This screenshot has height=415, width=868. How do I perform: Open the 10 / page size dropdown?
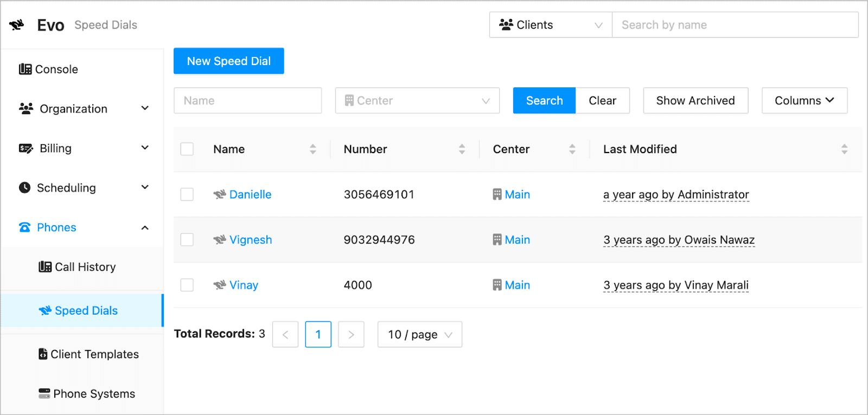coord(420,334)
